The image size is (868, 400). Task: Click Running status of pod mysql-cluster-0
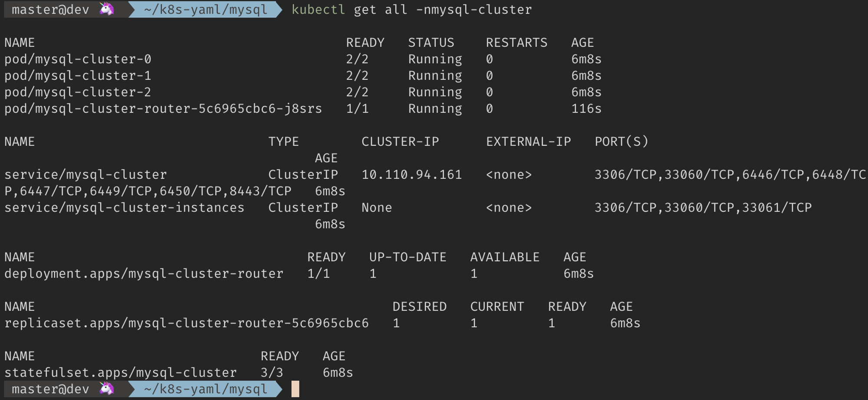435,59
